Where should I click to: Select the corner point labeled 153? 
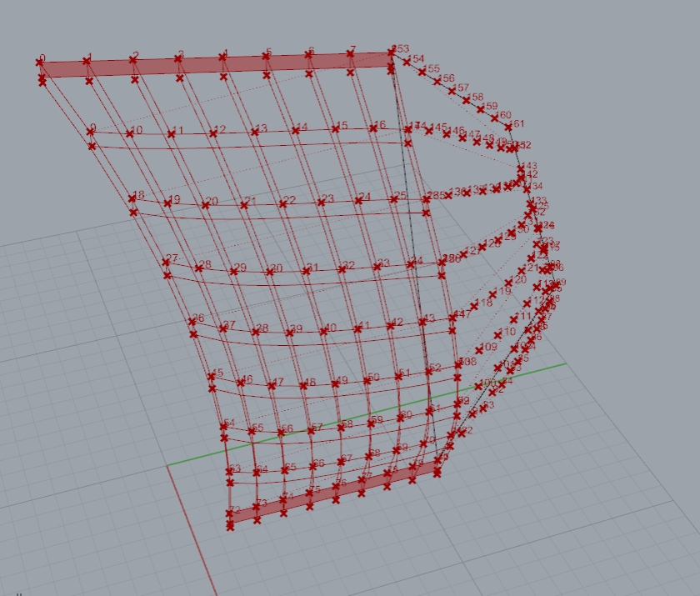[392, 52]
